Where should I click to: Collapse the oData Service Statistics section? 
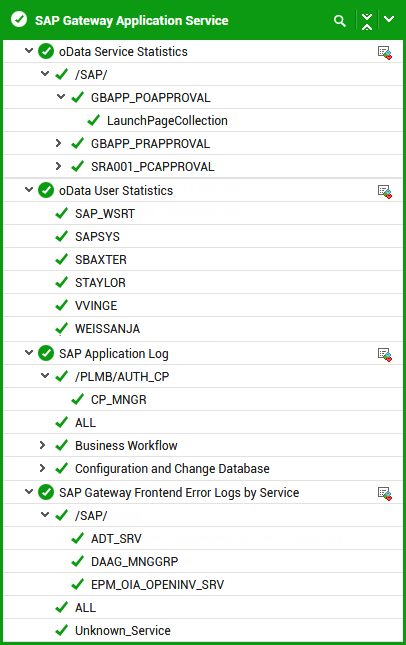pos(29,51)
